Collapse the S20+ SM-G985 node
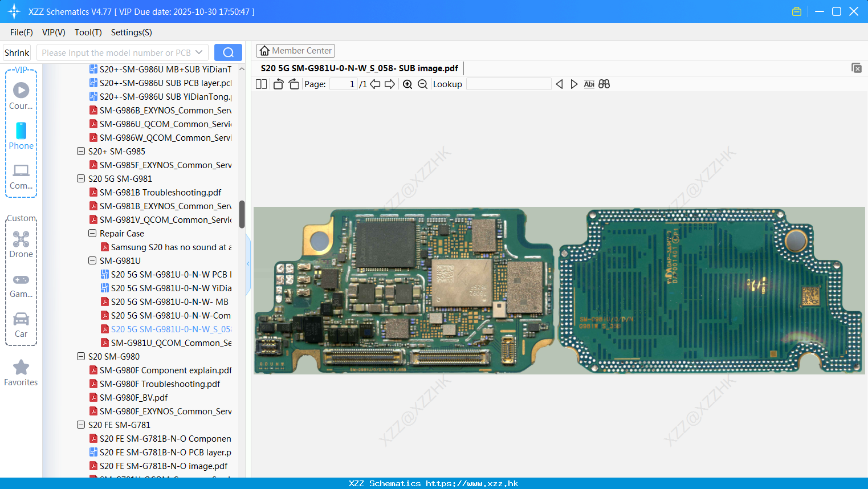This screenshot has height=489, width=868. (81, 152)
